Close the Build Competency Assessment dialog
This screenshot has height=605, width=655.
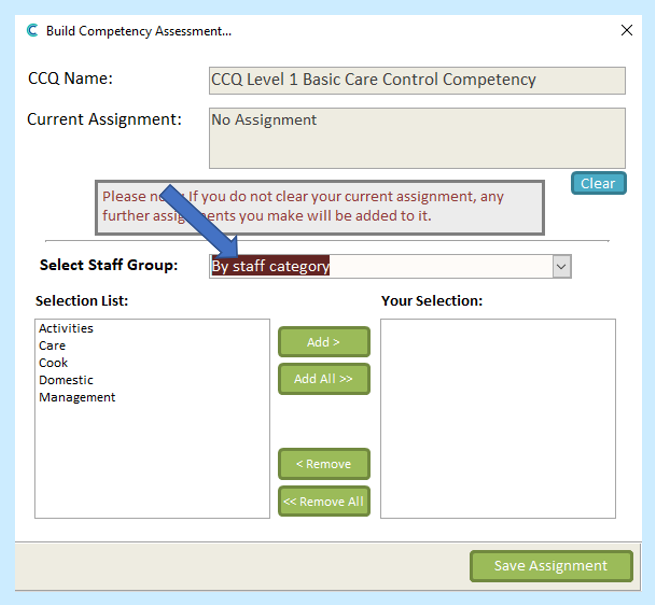627,31
